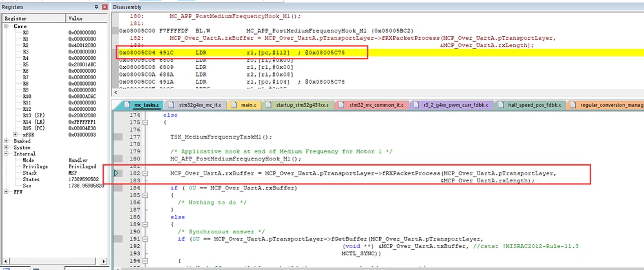
Task: Click the "Synchronous answer" comment on line 190
Action: pos(221,232)
